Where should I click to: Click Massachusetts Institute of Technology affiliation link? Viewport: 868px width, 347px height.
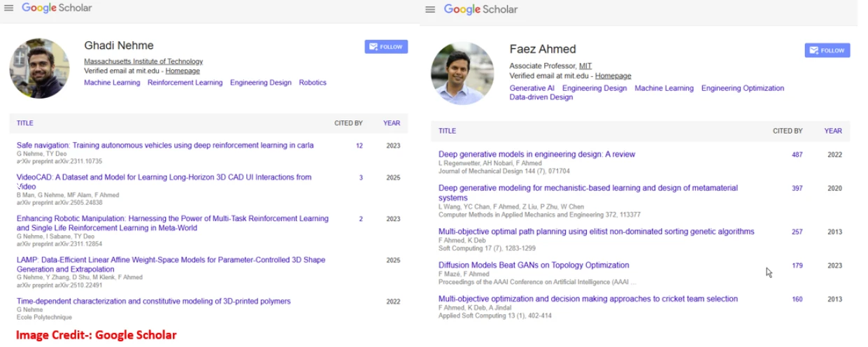click(x=143, y=62)
